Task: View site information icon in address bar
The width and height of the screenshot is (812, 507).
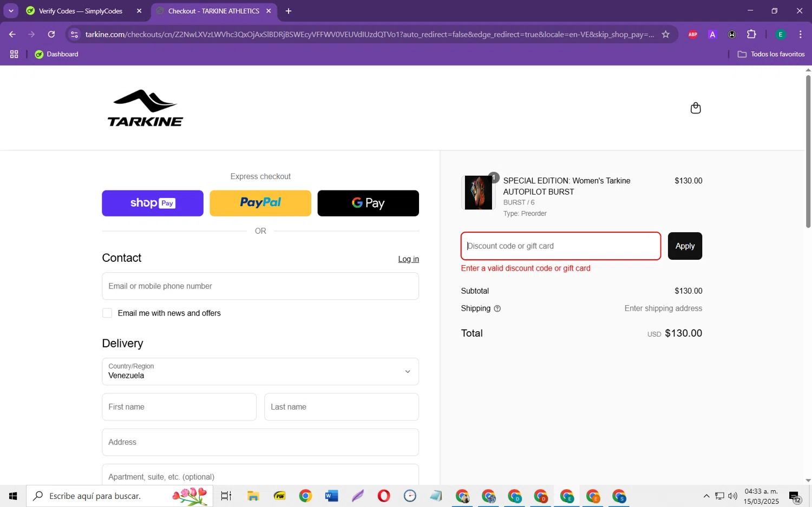Action: tap(75, 34)
